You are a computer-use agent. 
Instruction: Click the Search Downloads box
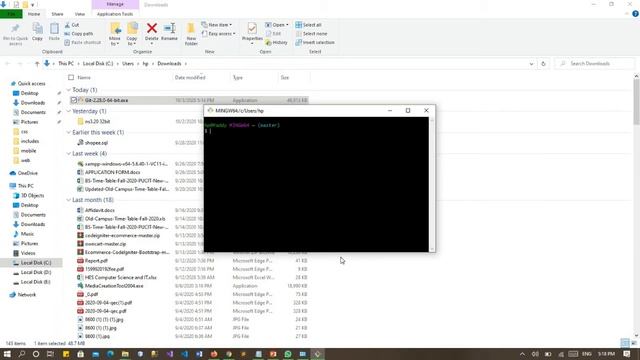point(594,64)
